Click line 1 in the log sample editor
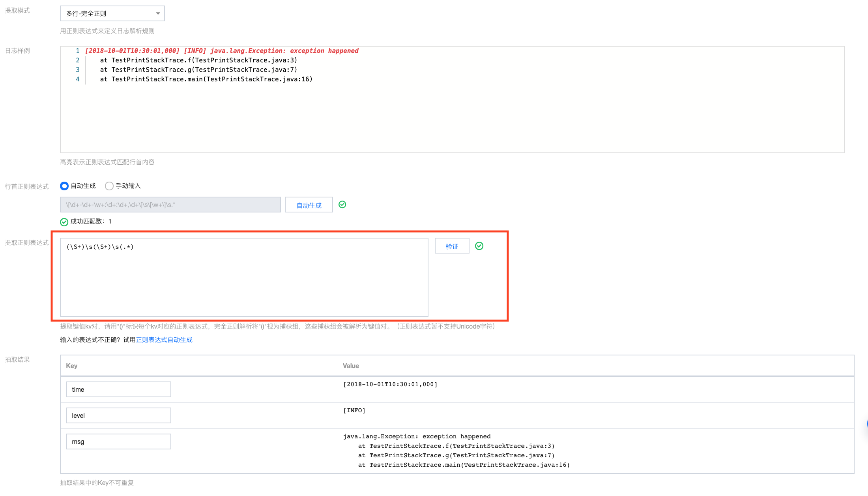Screen dimensions: 868x496 (222, 51)
